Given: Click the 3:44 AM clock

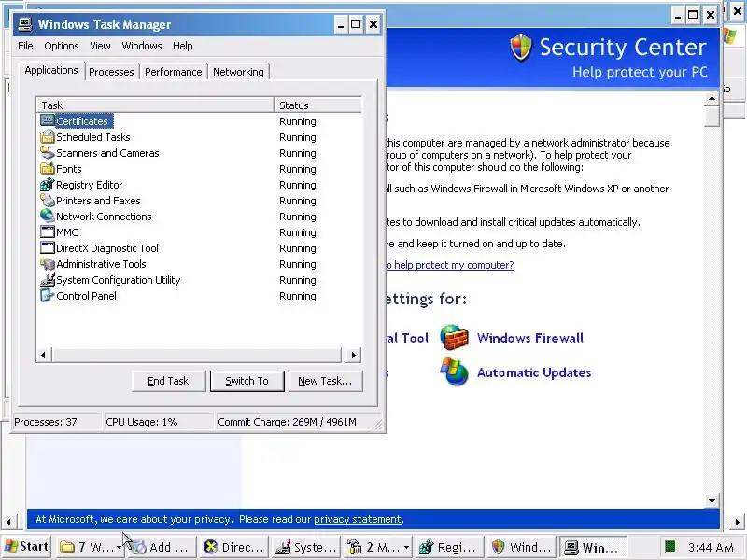Looking at the screenshot, I should click(x=711, y=547).
